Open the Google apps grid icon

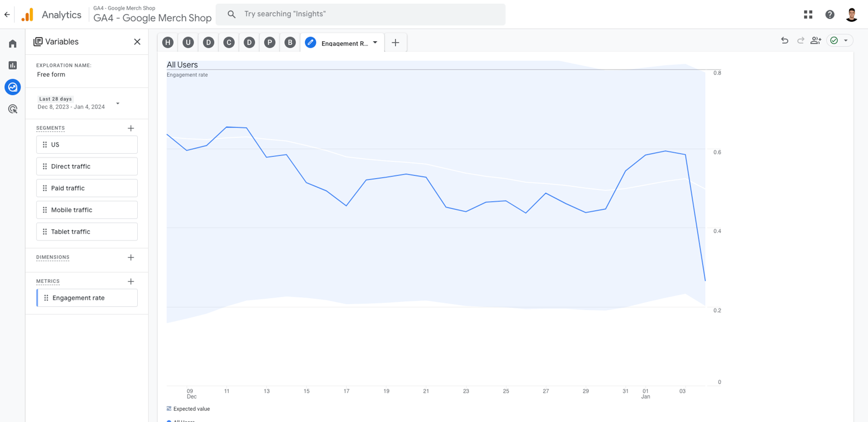[x=808, y=15]
